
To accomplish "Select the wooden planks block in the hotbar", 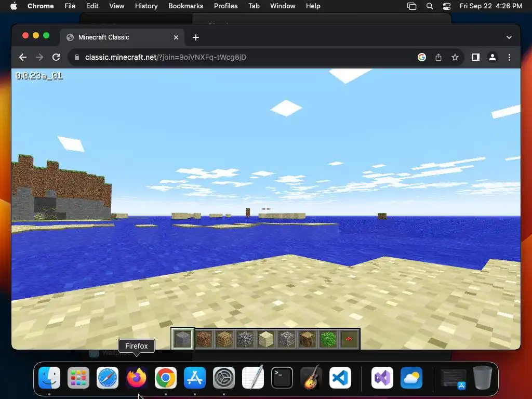I will pos(224,339).
